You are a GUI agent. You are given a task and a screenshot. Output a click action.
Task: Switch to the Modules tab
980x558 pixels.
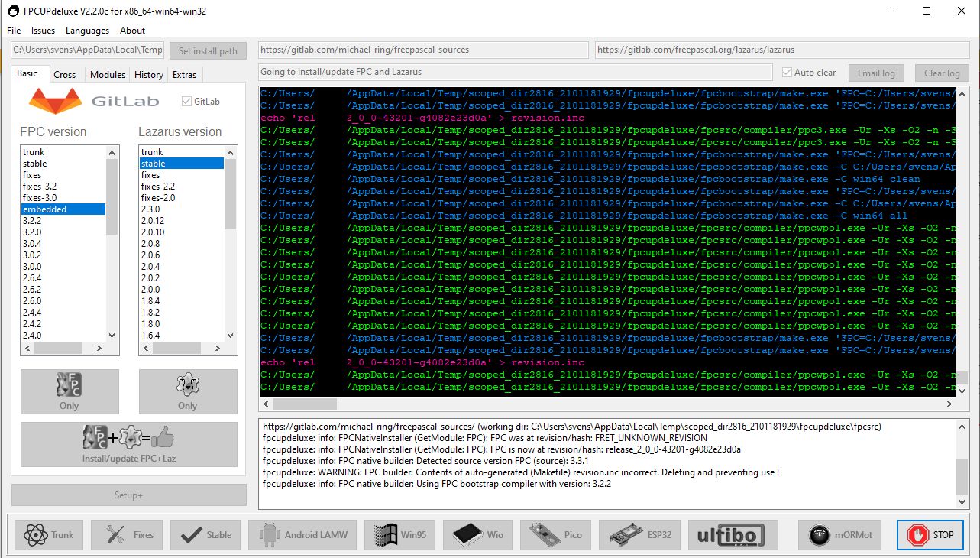tap(108, 75)
